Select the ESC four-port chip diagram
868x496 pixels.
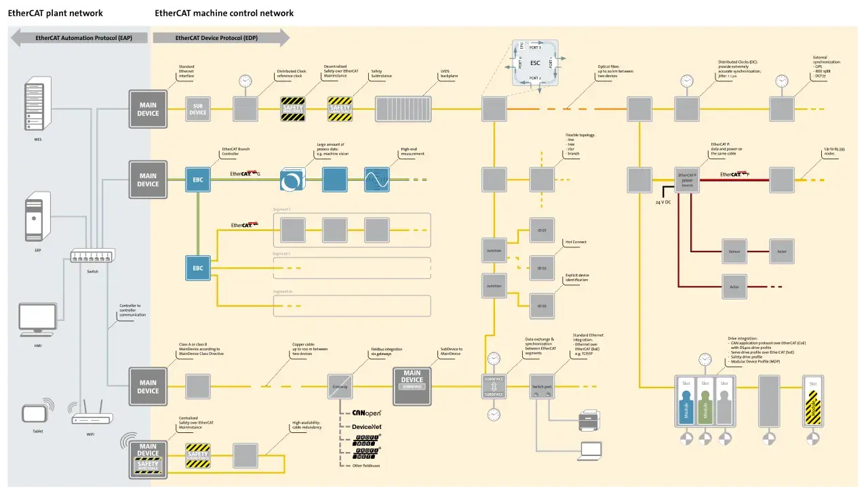[535, 63]
